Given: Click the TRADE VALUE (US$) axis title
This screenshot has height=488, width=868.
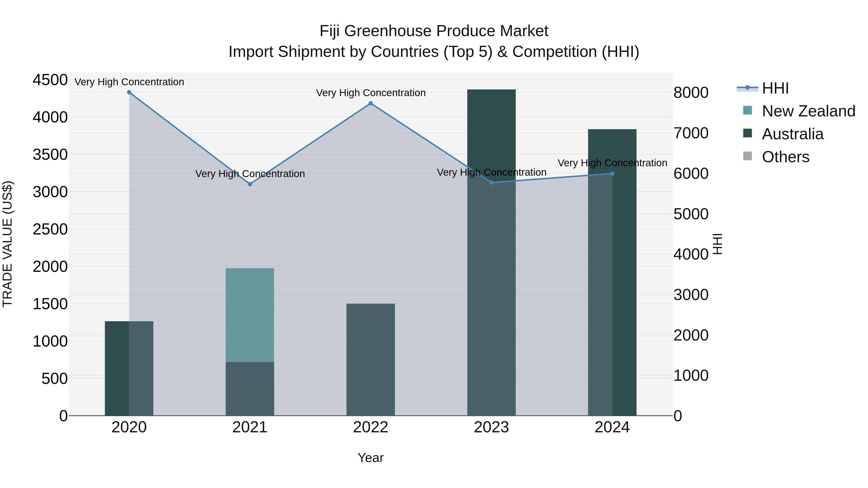Looking at the screenshot, I should pos(8,244).
